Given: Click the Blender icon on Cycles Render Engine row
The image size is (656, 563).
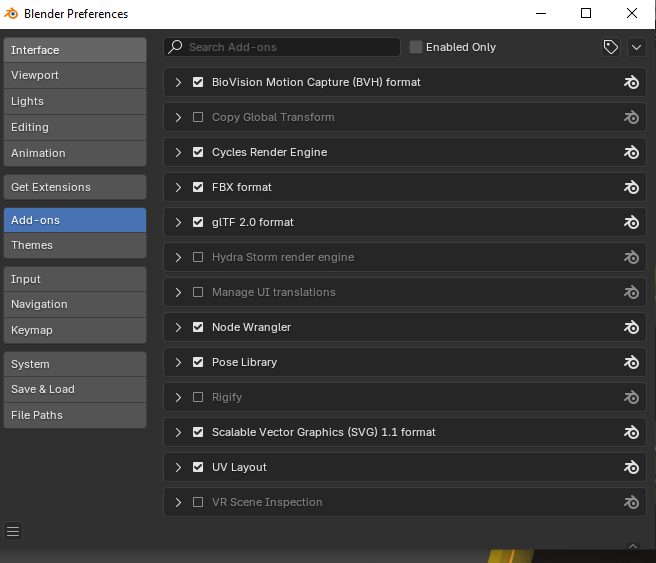Looking at the screenshot, I should pos(631,152).
